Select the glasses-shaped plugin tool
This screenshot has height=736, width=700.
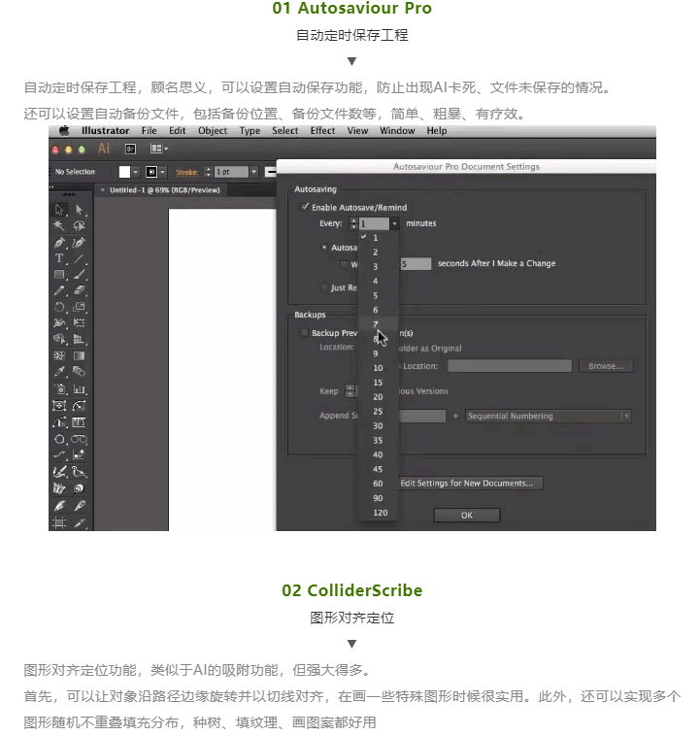tap(79, 439)
